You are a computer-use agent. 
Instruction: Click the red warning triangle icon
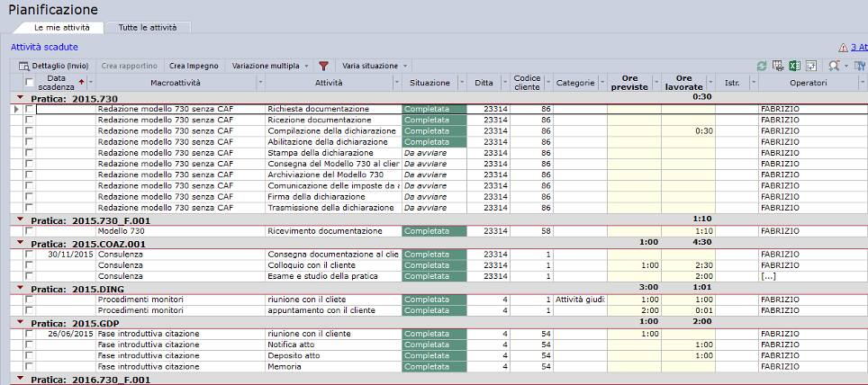(843, 47)
